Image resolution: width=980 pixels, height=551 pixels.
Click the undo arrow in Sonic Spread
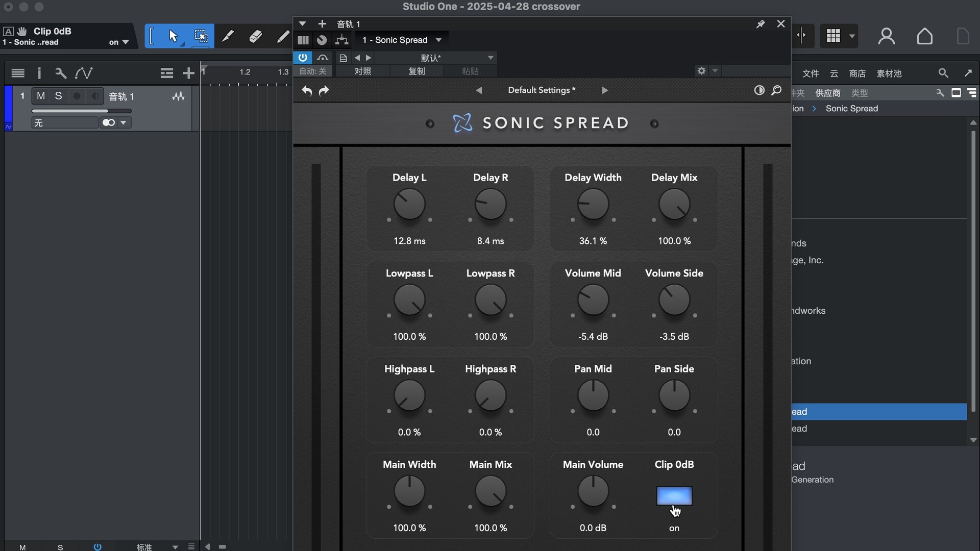307,90
